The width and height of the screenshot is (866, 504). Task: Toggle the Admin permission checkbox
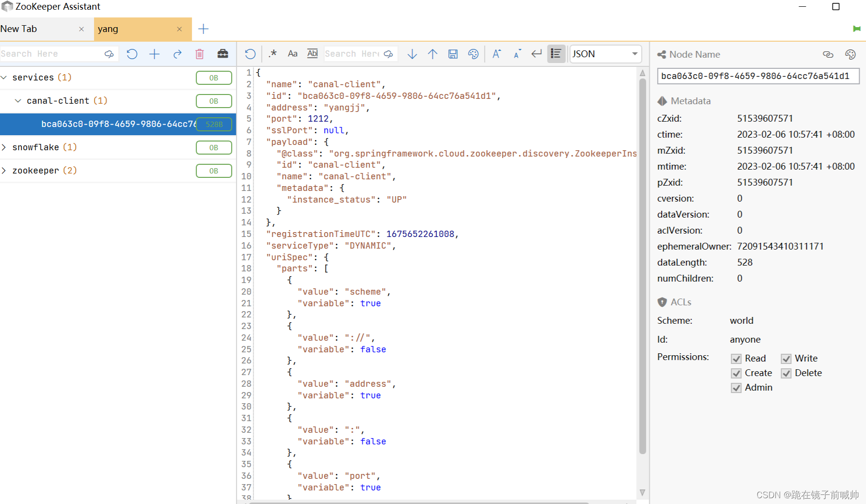coord(736,388)
